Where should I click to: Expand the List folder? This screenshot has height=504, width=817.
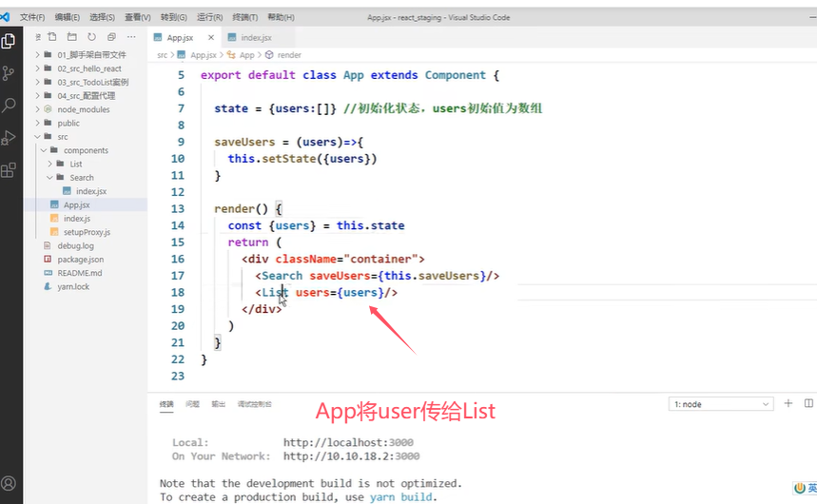click(76, 164)
